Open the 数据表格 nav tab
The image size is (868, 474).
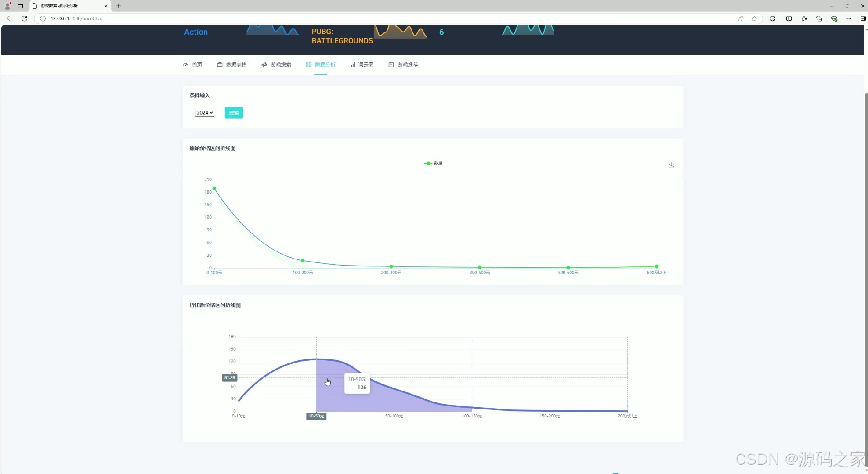pyautogui.click(x=232, y=65)
